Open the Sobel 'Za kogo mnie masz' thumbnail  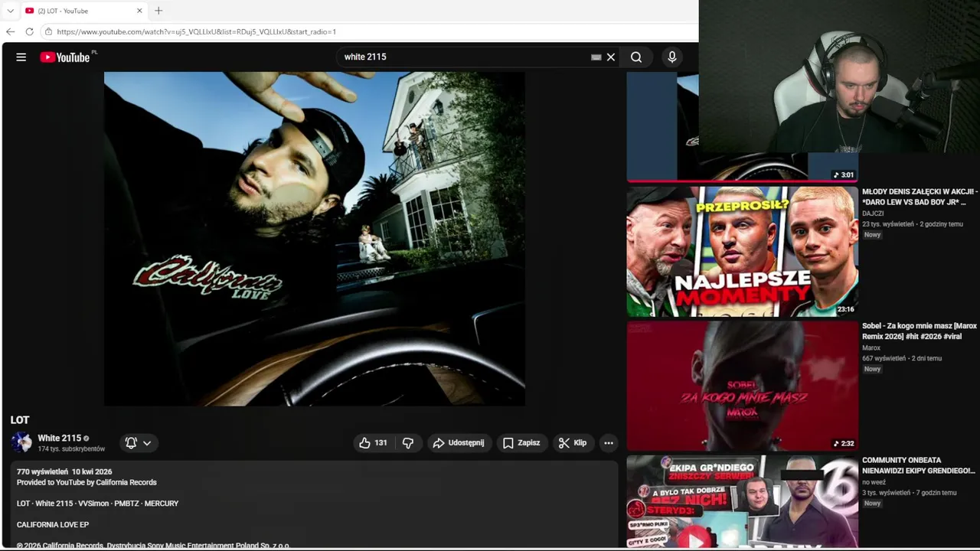[742, 386]
